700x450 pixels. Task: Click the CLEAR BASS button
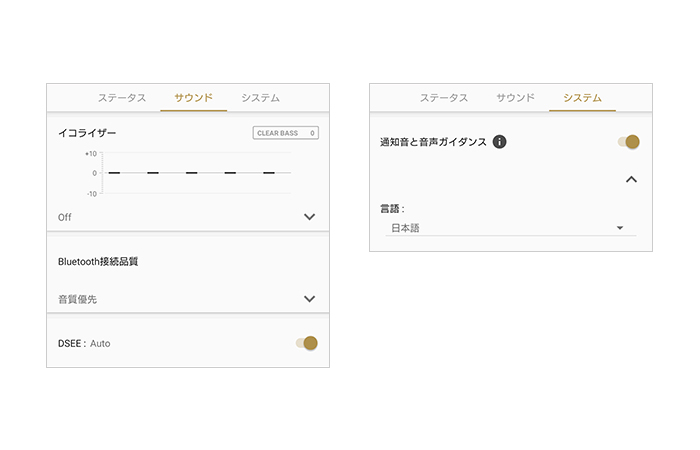point(285,132)
